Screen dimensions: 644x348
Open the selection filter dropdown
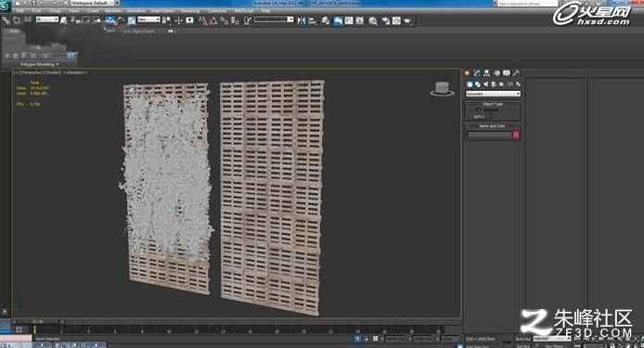(x=46, y=19)
